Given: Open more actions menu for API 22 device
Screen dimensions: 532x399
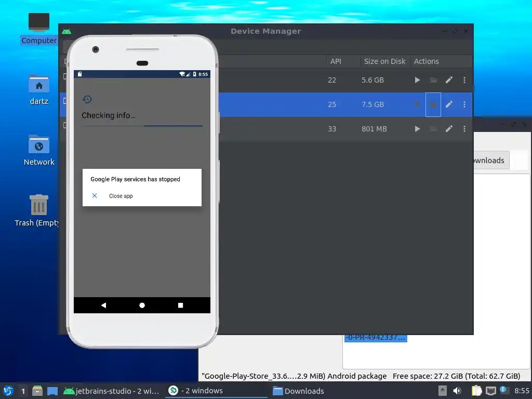Looking at the screenshot, I should click(x=464, y=80).
